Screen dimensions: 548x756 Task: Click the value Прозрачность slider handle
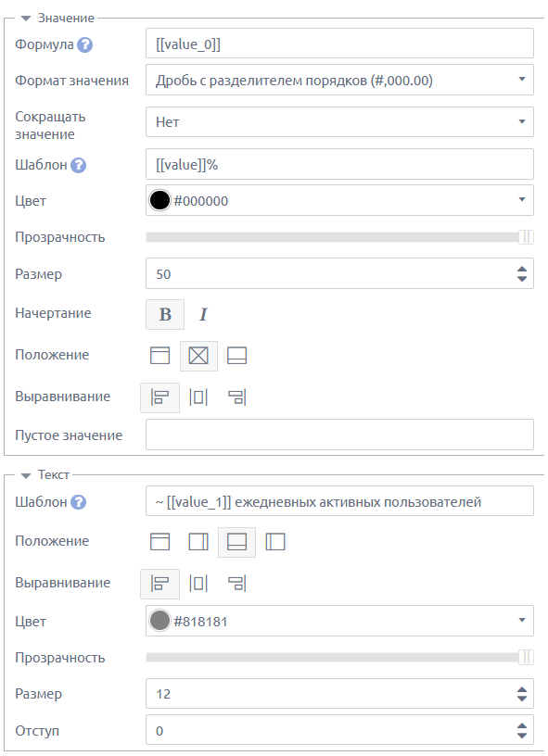[527, 237]
